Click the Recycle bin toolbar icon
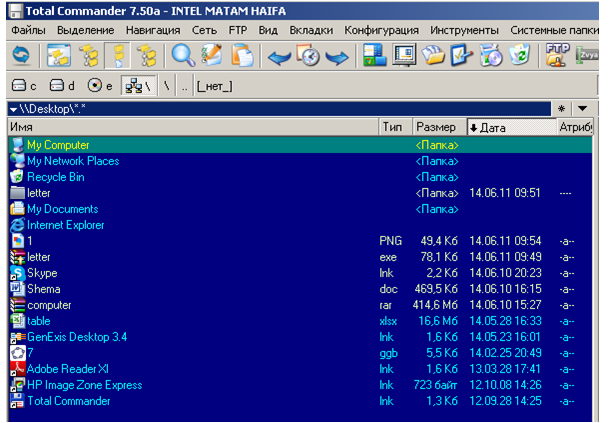 [x=520, y=55]
